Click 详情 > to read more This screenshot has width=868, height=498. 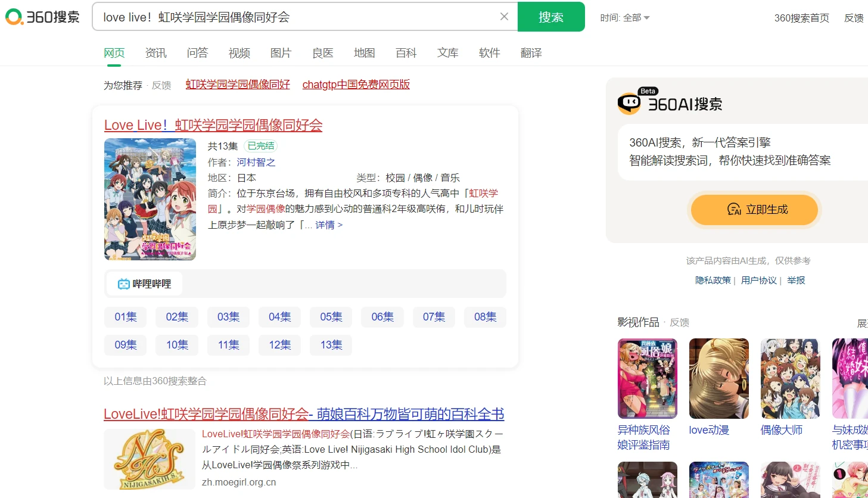click(x=329, y=225)
